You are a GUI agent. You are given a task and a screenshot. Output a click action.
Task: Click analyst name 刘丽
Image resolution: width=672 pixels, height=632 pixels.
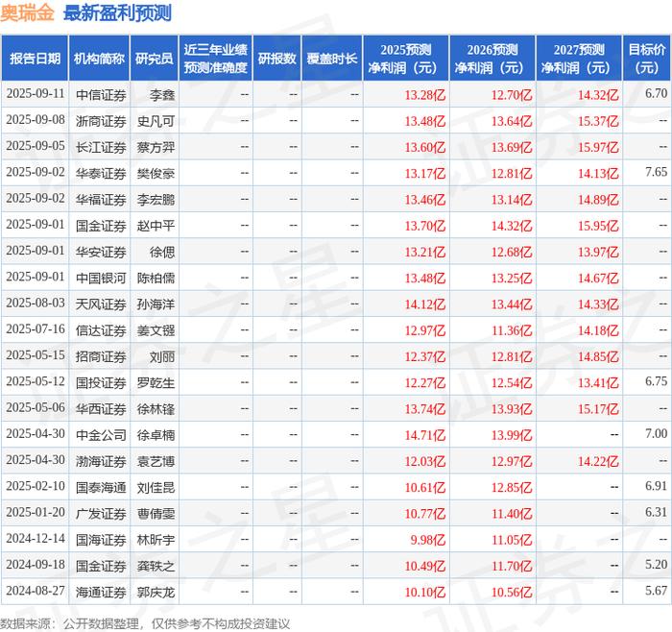tap(162, 356)
